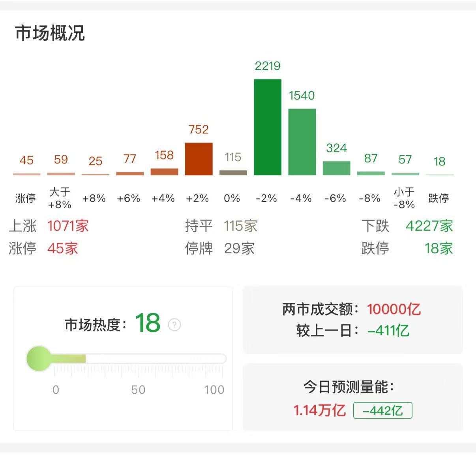Click the bar value 59 above 大于+8%
Image resolution: width=476 pixels, height=466 pixels.
pos(61,160)
